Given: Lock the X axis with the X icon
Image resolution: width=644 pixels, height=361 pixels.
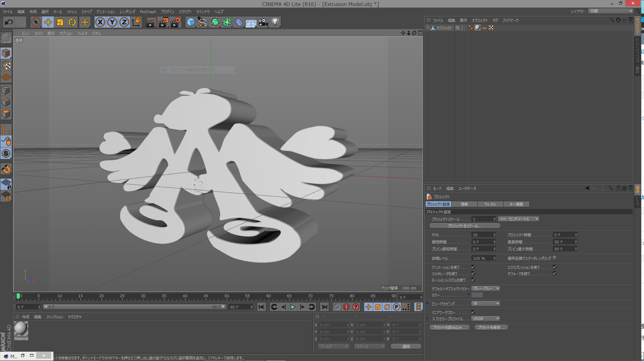Looking at the screenshot, I should point(100,22).
